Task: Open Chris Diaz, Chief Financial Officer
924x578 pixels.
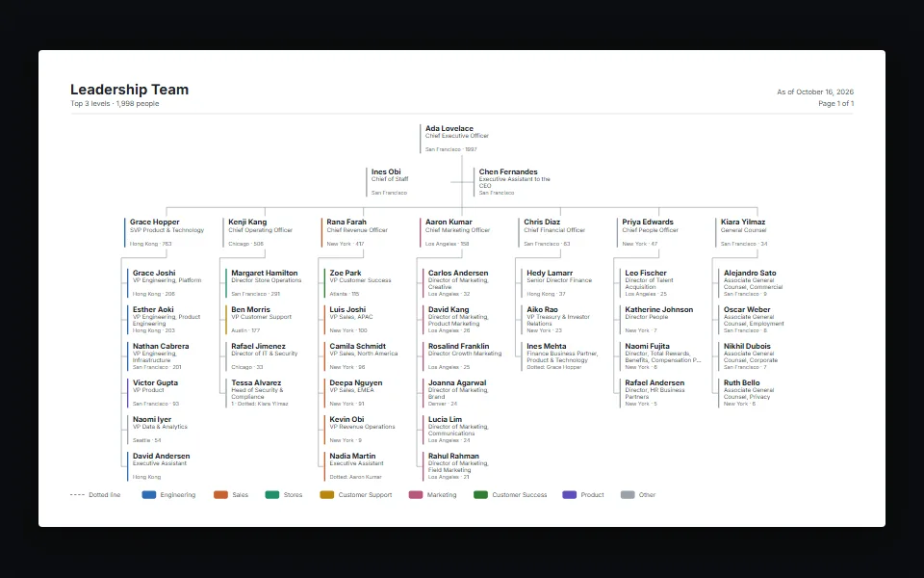Action: pyautogui.click(x=558, y=233)
